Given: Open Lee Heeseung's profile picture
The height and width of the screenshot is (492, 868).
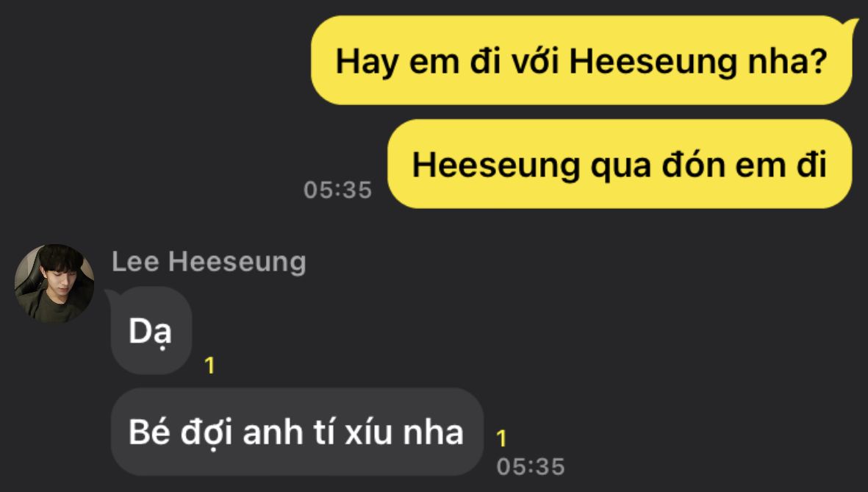Looking at the screenshot, I should pyautogui.click(x=54, y=284).
